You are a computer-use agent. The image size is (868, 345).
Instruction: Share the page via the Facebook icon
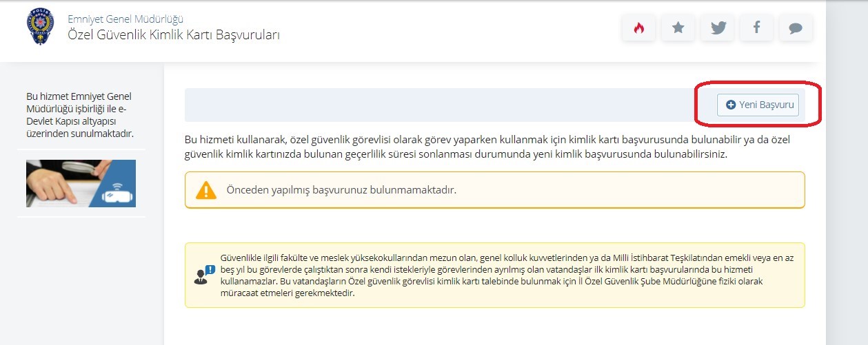pos(756,28)
